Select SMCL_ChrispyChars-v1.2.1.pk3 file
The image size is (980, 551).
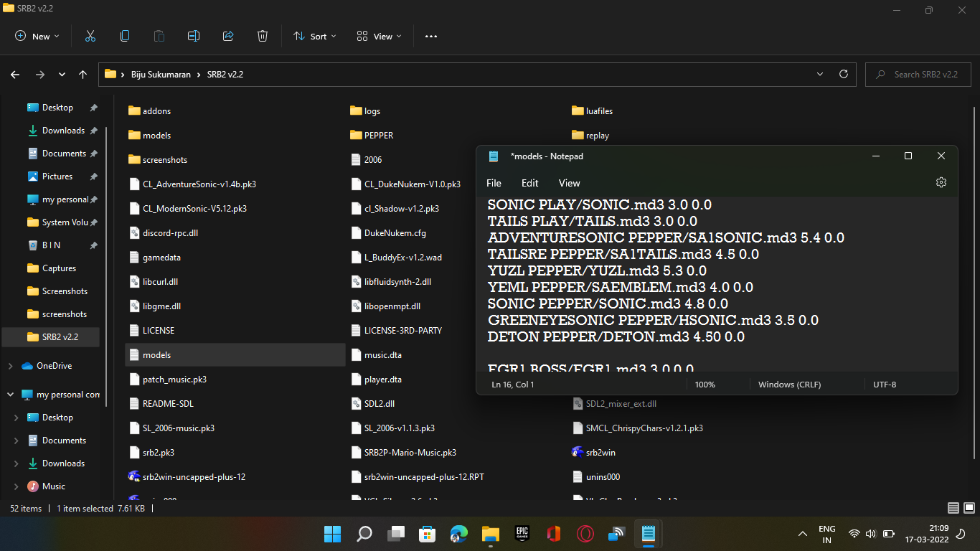point(637,428)
